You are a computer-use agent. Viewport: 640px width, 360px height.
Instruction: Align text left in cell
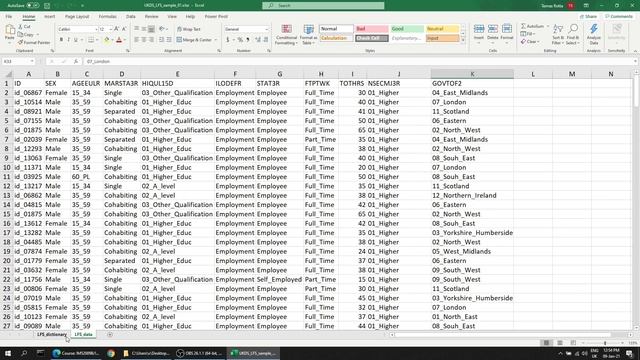coord(137,40)
